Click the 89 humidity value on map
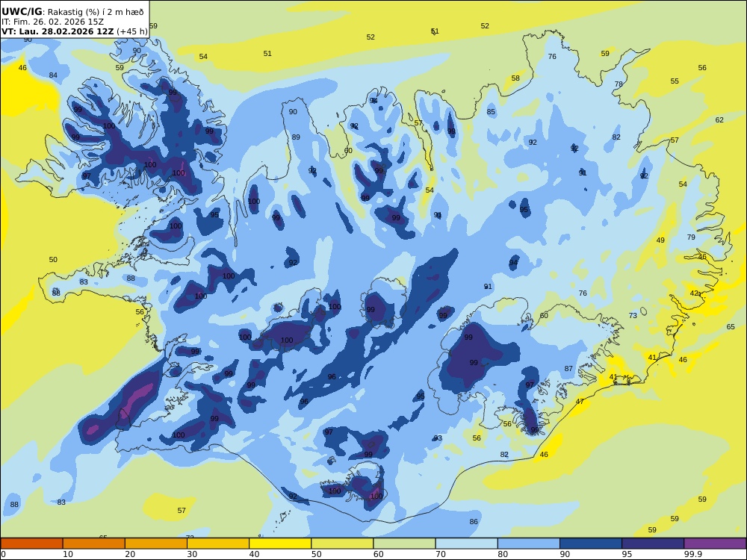The image size is (747, 560). (x=296, y=137)
